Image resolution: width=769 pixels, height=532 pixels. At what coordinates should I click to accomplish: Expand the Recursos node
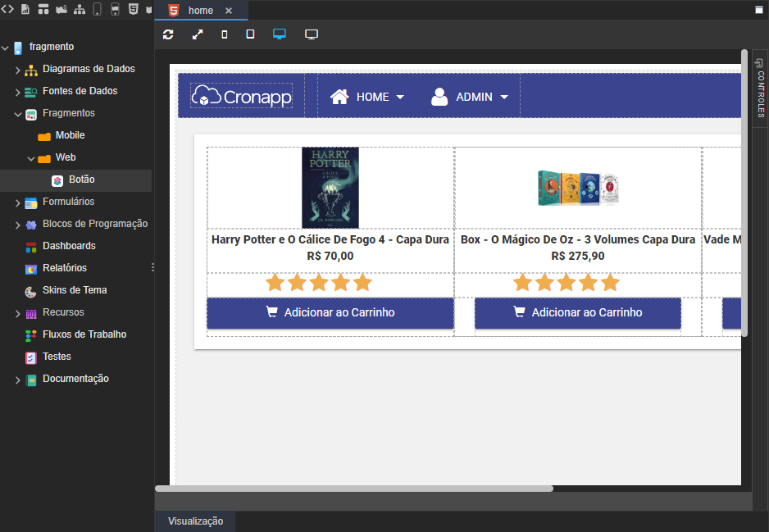pos(18,314)
